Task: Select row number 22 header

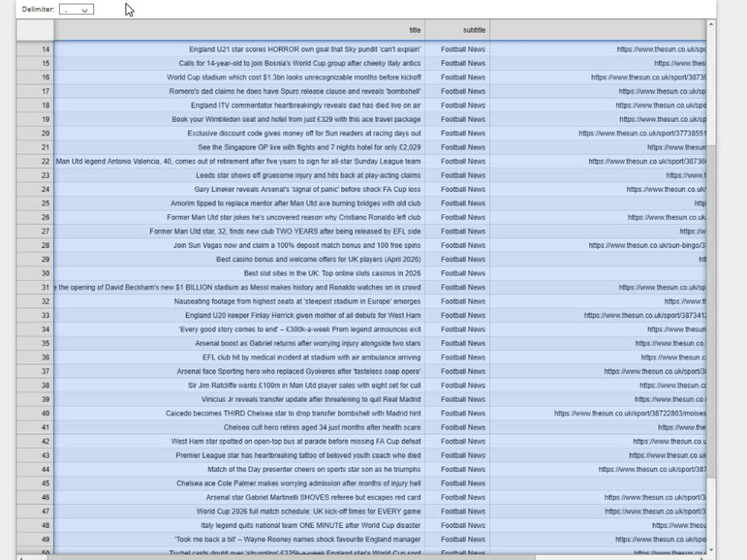Action: (35, 161)
